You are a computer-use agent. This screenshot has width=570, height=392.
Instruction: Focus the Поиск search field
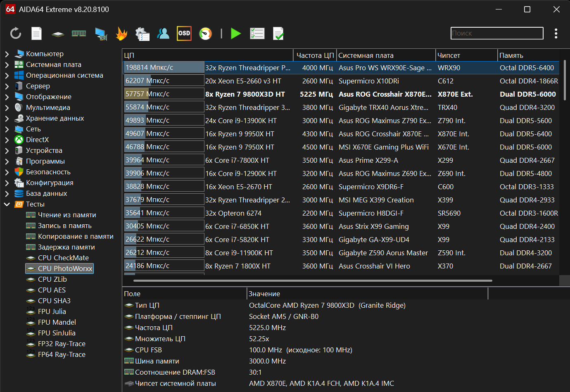[x=497, y=33]
